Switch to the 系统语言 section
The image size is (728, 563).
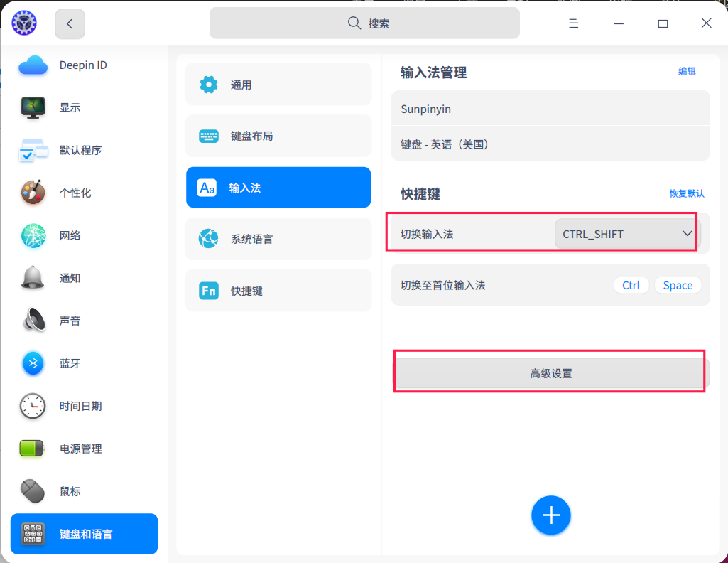(x=278, y=239)
